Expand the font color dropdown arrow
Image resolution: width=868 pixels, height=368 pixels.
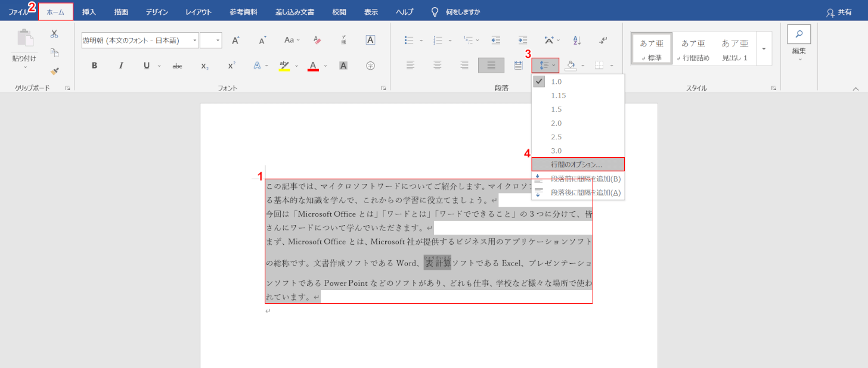[325, 66]
